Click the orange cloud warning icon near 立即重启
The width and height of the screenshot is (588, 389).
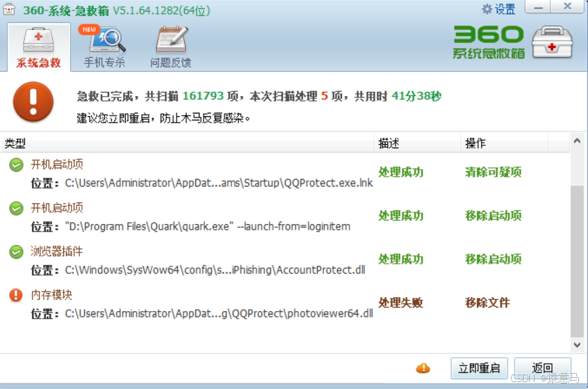tap(423, 368)
